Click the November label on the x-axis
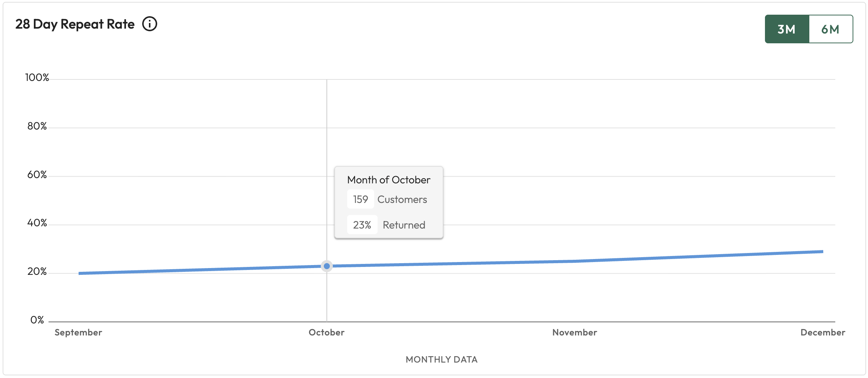 tap(575, 332)
